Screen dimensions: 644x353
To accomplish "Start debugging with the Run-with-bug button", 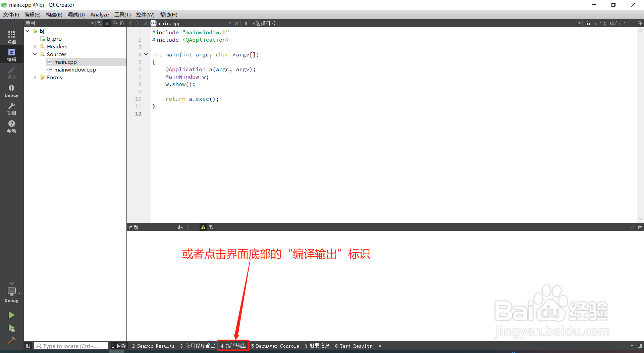I will tap(11, 328).
